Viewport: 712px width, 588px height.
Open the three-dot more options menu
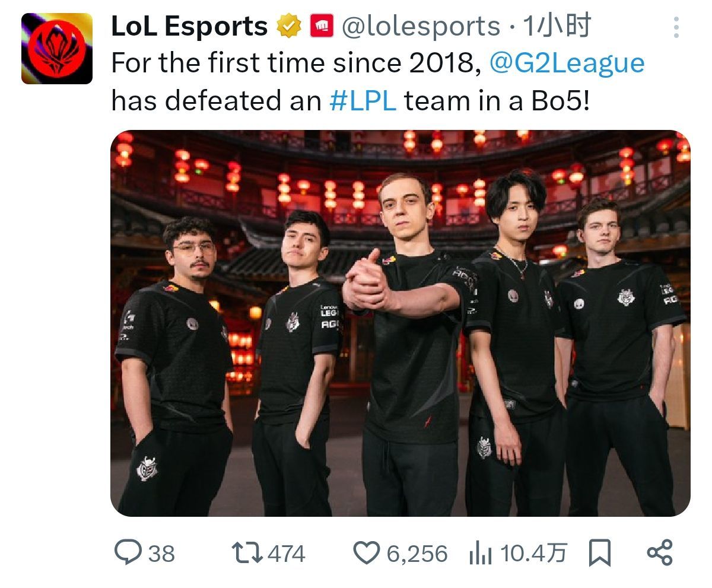[x=676, y=27]
